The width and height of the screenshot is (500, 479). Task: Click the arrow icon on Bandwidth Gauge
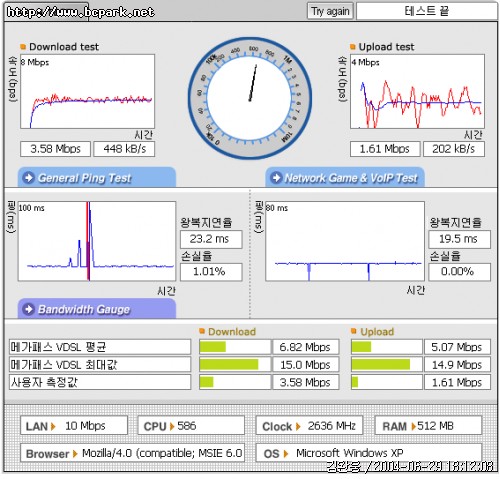(x=29, y=309)
